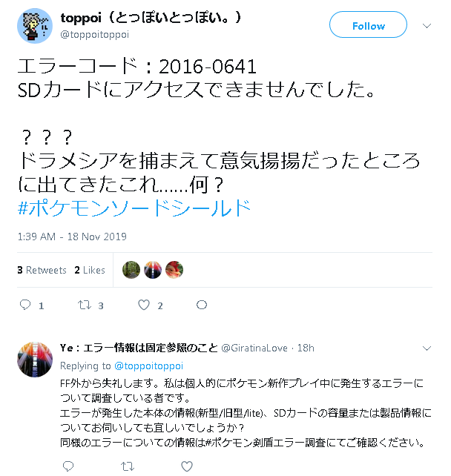Open direct message icon on main tweet
Screen dimensions: 451x476
pos(202,305)
